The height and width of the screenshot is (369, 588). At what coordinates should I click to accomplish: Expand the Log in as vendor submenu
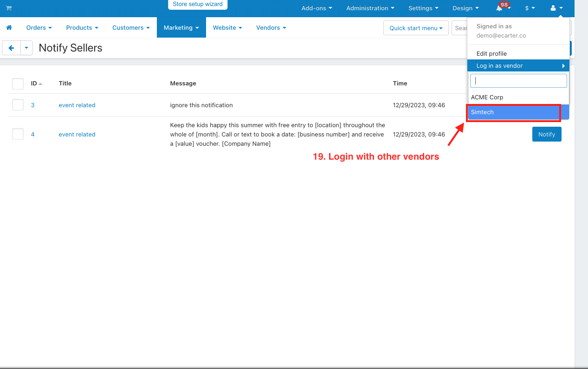518,65
